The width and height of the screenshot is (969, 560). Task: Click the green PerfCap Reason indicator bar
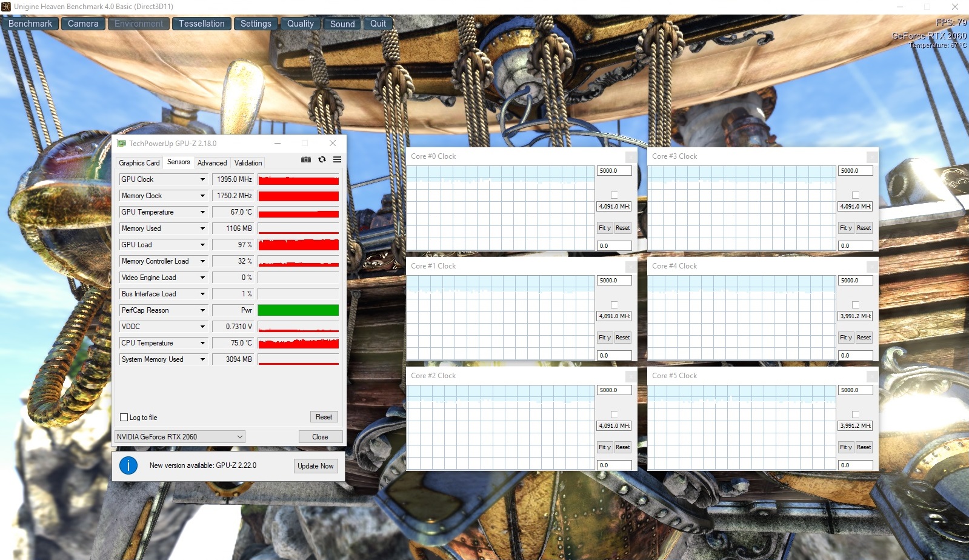298,310
